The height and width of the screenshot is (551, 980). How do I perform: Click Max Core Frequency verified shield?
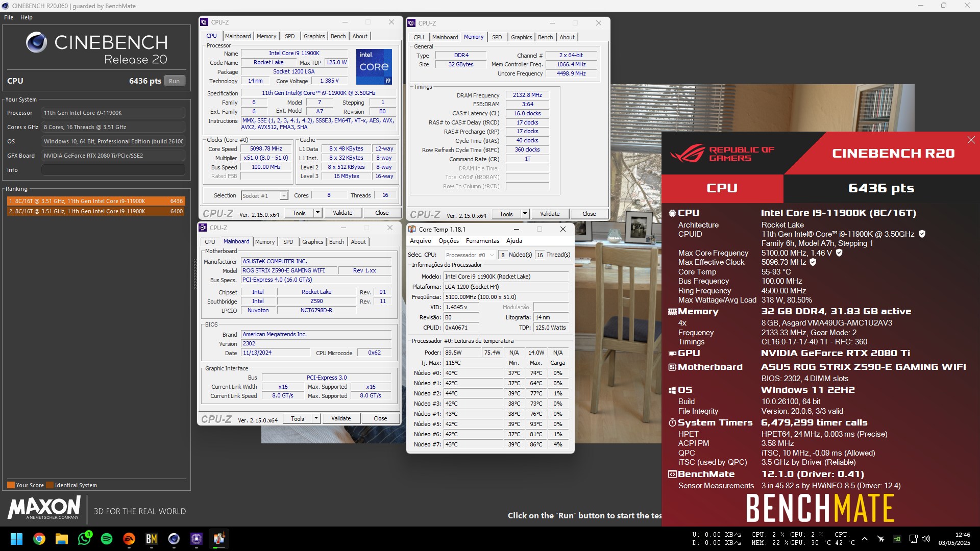839,253
